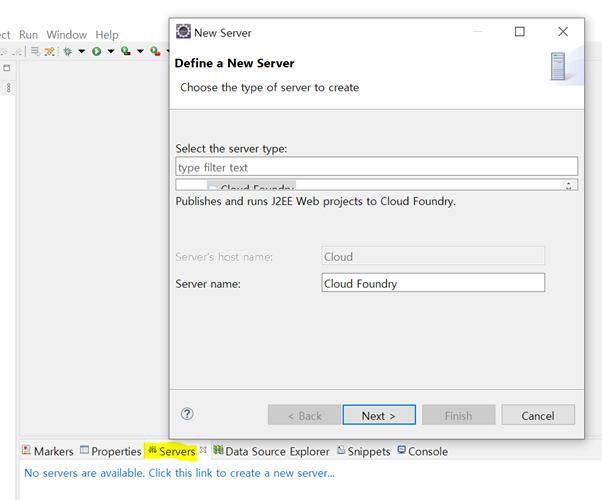
Task: Click the Coverage run icon
Action: point(126,51)
